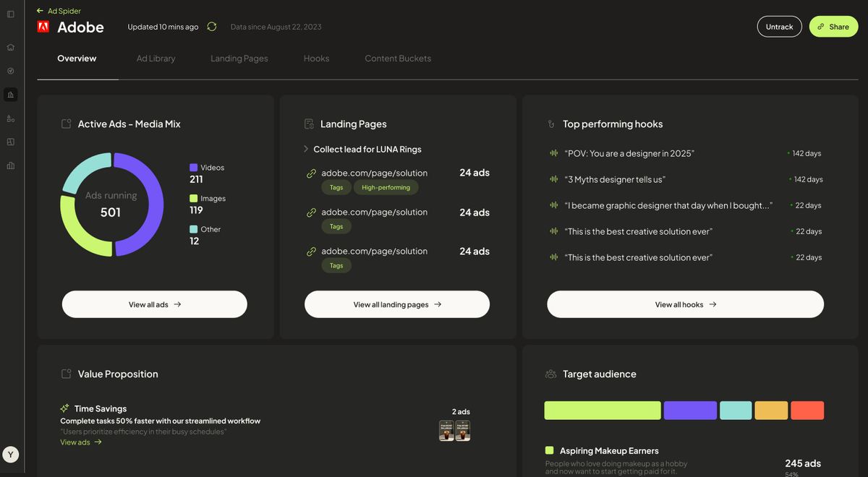The width and height of the screenshot is (868, 477).
Task: Switch to the Ad Library tab
Action: pyautogui.click(x=156, y=59)
